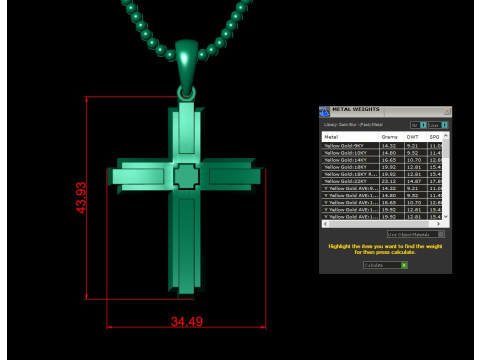Click the horizontal scrollbar thumb of metals table
Image resolution: width=480 pixels, height=360 pixels.
pos(378,224)
